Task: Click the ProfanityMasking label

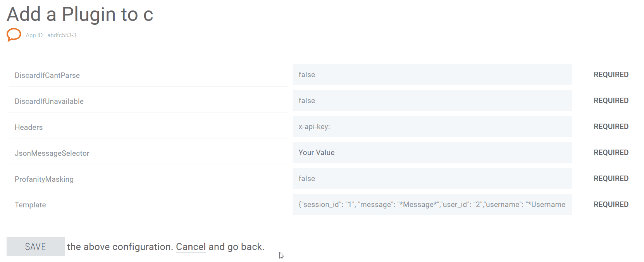Action: coord(44,179)
